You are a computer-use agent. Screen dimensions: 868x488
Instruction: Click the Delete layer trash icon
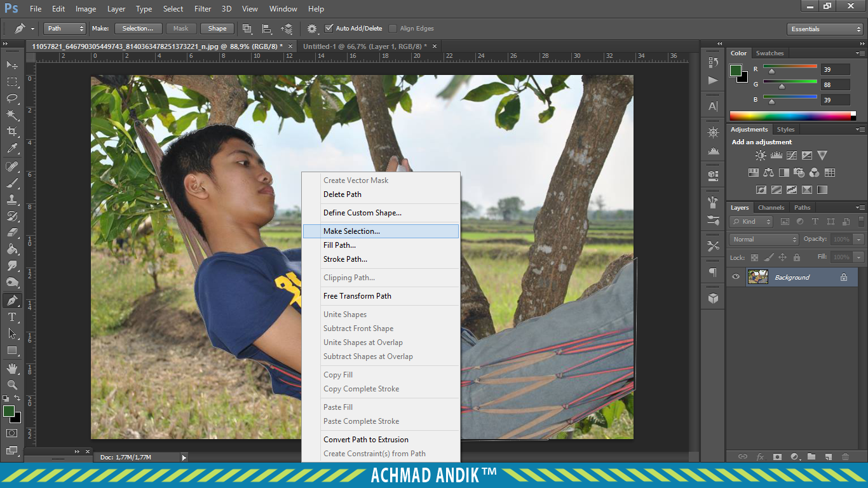(845, 456)
